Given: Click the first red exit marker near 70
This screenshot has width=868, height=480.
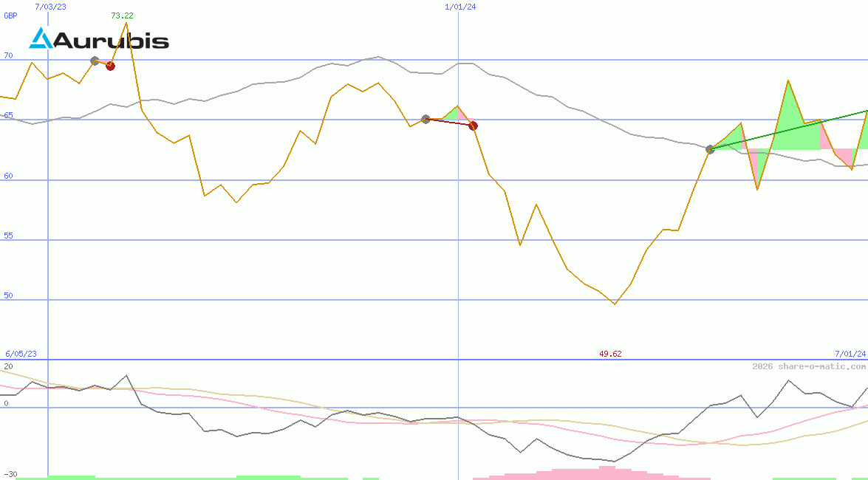Looking at the screenshot, I should tap(111, 66).
